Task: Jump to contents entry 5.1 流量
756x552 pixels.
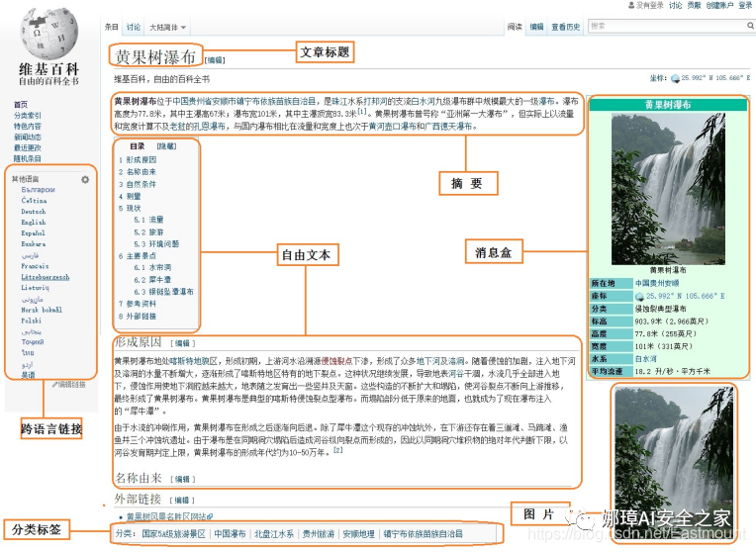Action: pos(149,220)
